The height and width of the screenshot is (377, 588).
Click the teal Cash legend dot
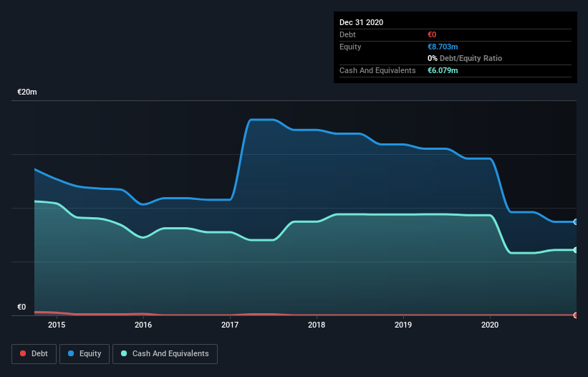click(x=124, y=353)
